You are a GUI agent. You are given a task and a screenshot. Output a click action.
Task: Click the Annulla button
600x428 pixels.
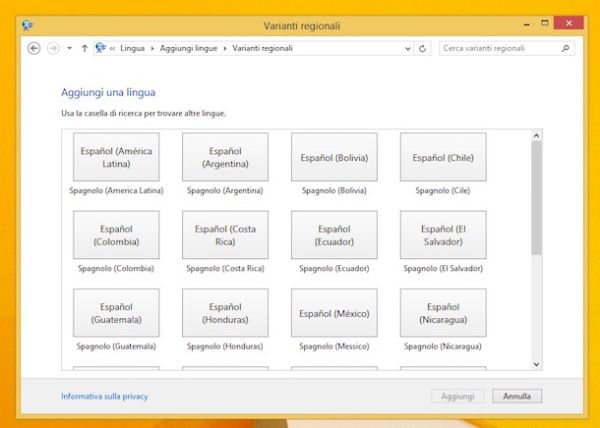click(x=517, y=396)
